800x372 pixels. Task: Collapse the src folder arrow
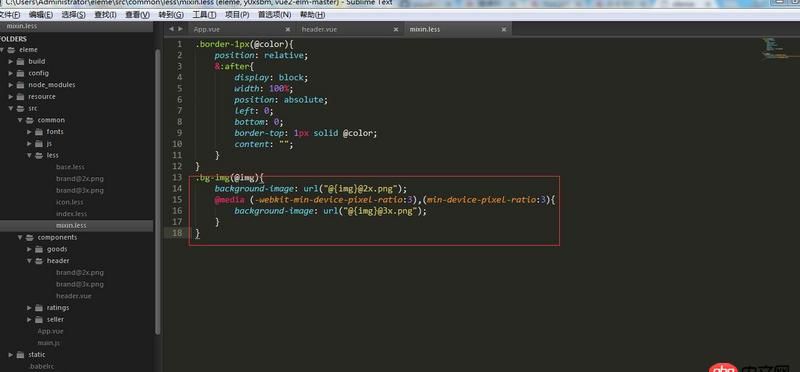[11, 108]
